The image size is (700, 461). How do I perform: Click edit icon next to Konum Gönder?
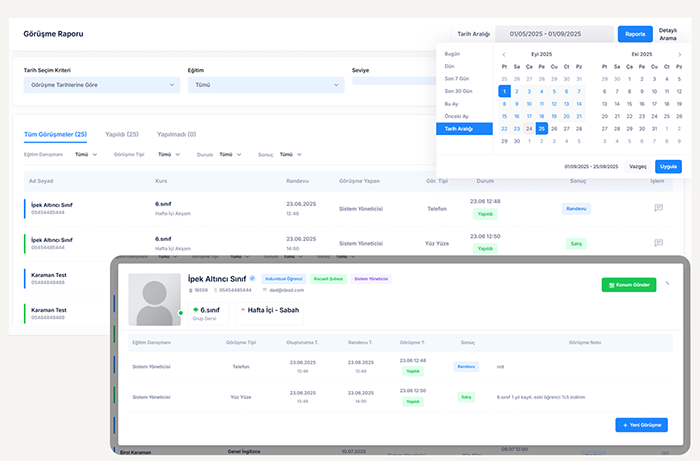pyautogui.click(x=668, y=284)
